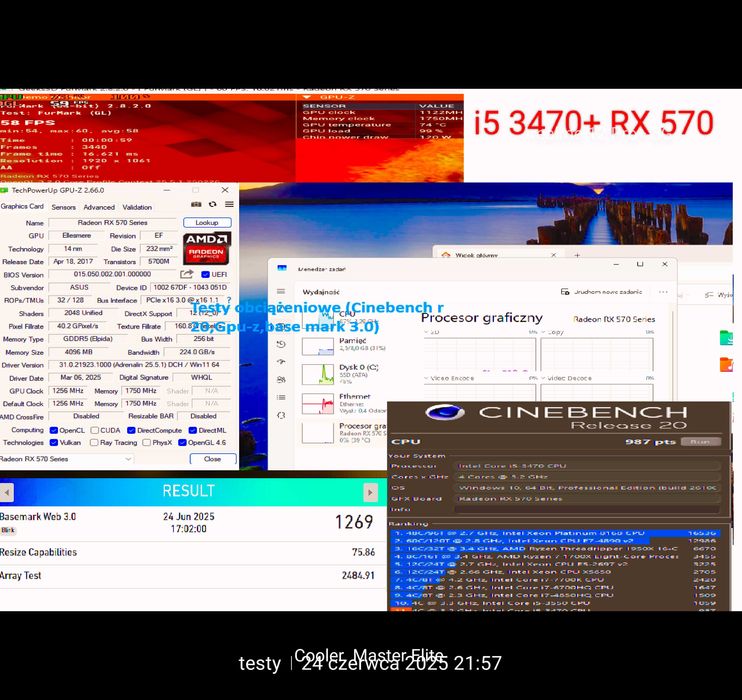
Task: Collapse the FurMark GPU-Z overlay triangle
Action: coord(307,97)
